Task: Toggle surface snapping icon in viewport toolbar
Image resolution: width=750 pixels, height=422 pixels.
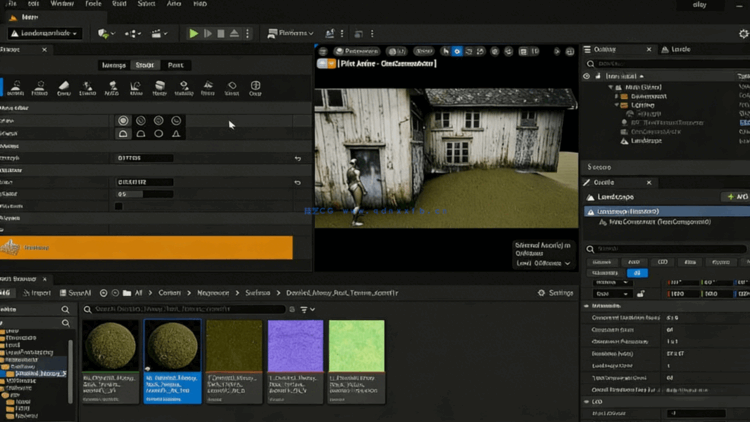Action: click(508, 51)
